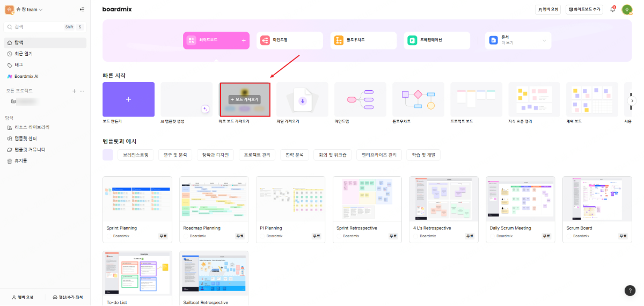The height and width of the screenshot is (306, 644).
Task: Open 휴지통 trash in the sidebar
Action: 21,161
